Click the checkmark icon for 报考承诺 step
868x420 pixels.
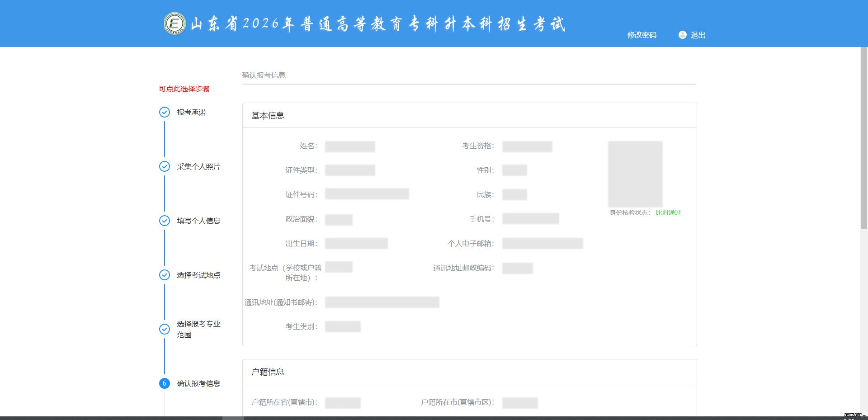(165, 112)
